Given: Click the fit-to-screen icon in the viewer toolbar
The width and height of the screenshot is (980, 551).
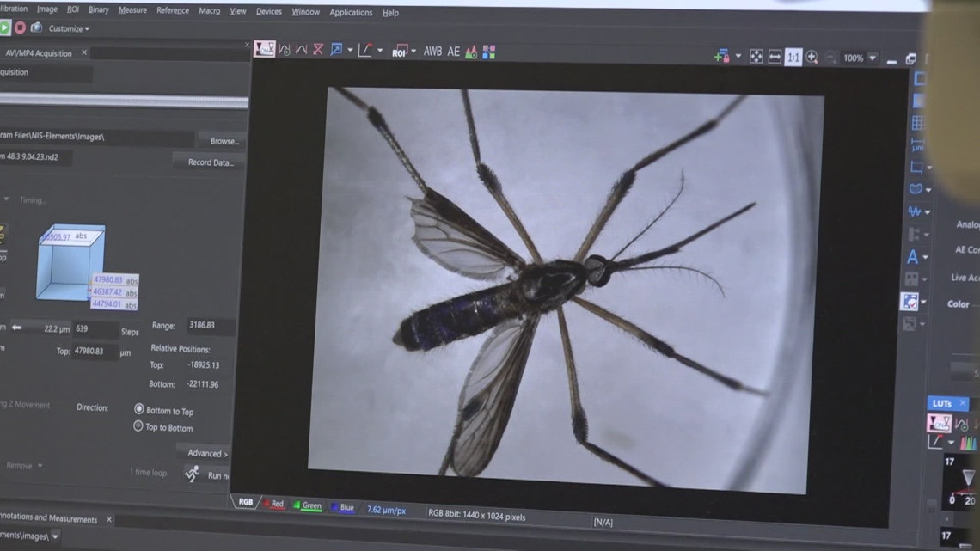Looking at the screenshot, I should (x=755, y=58).
